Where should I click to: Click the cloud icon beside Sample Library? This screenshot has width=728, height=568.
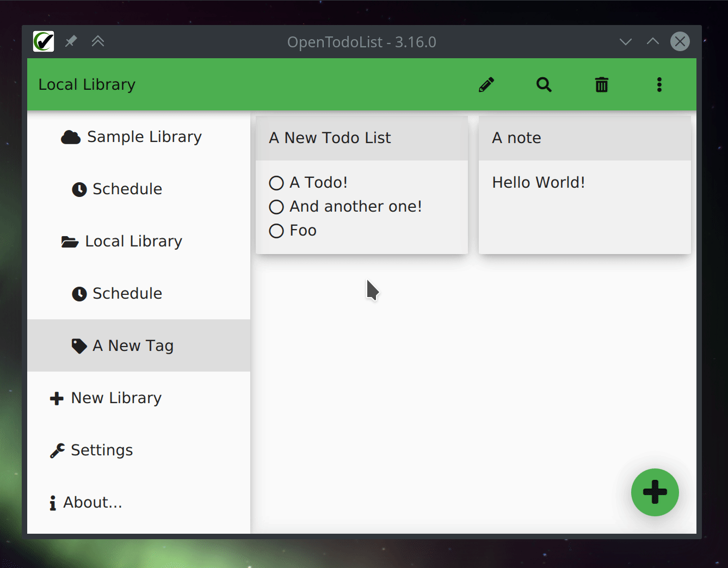[x=71, y=137]
